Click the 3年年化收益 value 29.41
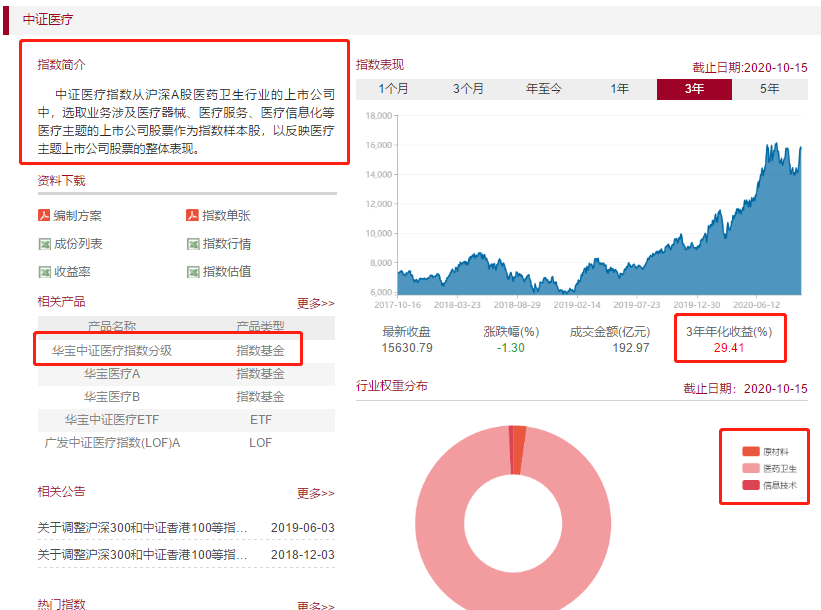The image size is (821, 610). click(x=729, y=348)
